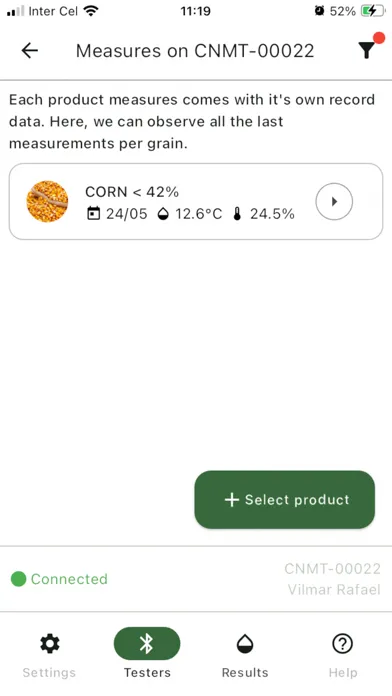Open the CORN < 42% record card
The image size is (392, 696).
click(196, 202)
